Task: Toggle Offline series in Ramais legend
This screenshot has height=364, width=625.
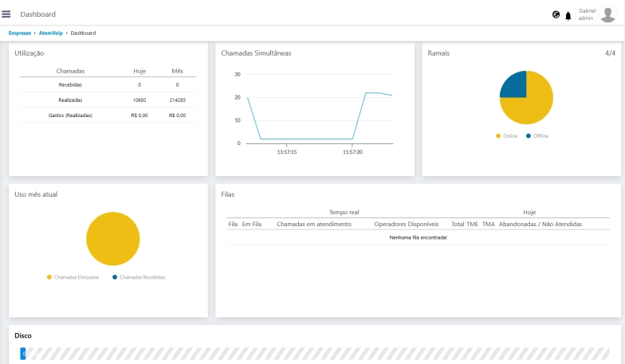Action: (540, 136)
